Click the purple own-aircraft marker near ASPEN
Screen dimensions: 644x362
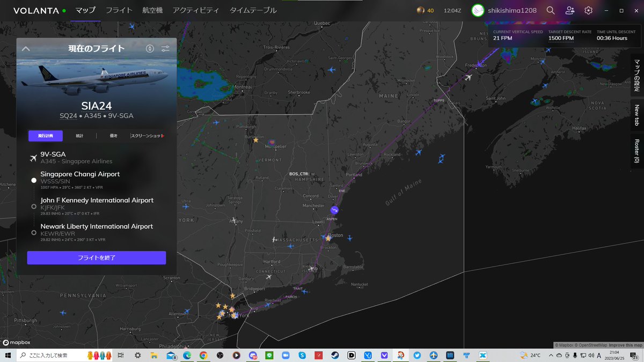click(334, 210)
